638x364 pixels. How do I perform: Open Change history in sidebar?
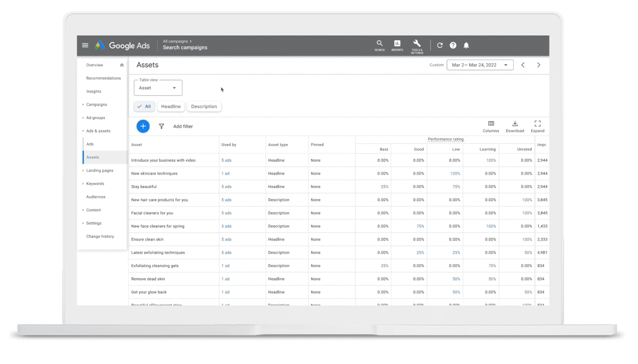[x=100, y=237]
